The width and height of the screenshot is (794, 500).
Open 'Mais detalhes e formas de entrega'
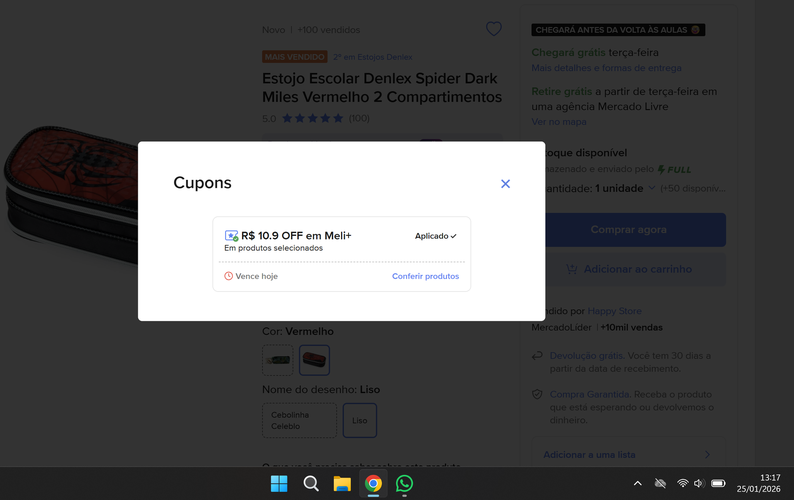pos(606,68)
